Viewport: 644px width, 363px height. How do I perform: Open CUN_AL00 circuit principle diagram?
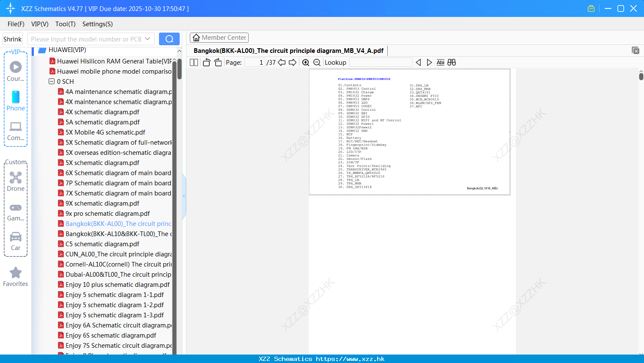point(118,254)
